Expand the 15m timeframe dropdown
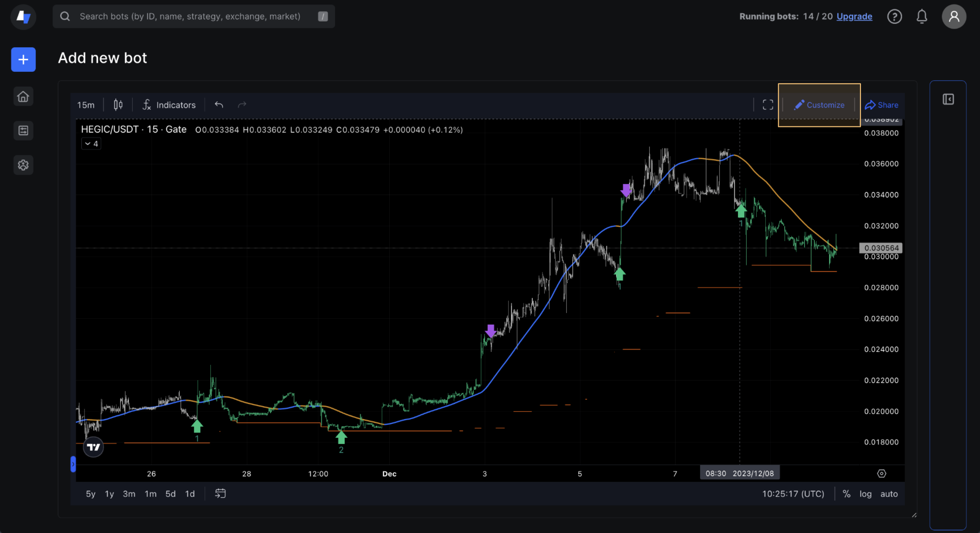The width and height of the screenshot is (980, 533). 86,104
